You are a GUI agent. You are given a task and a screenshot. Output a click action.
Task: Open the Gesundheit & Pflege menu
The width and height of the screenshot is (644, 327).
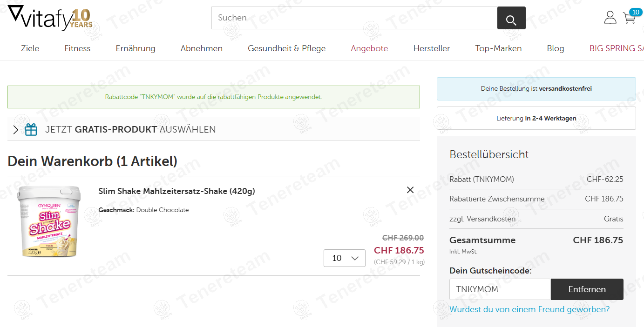point(287,48)
